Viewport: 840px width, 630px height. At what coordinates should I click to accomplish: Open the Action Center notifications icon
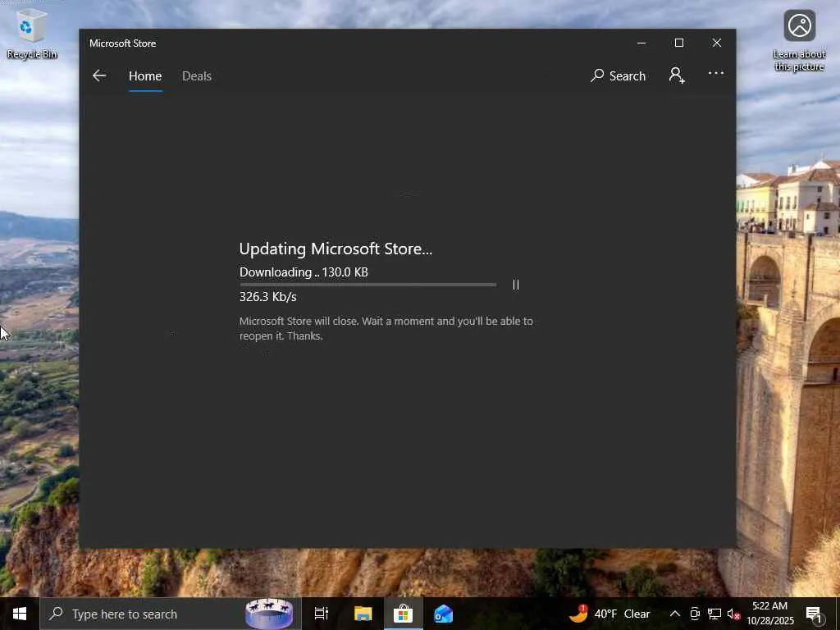click(x=815, y=614)
